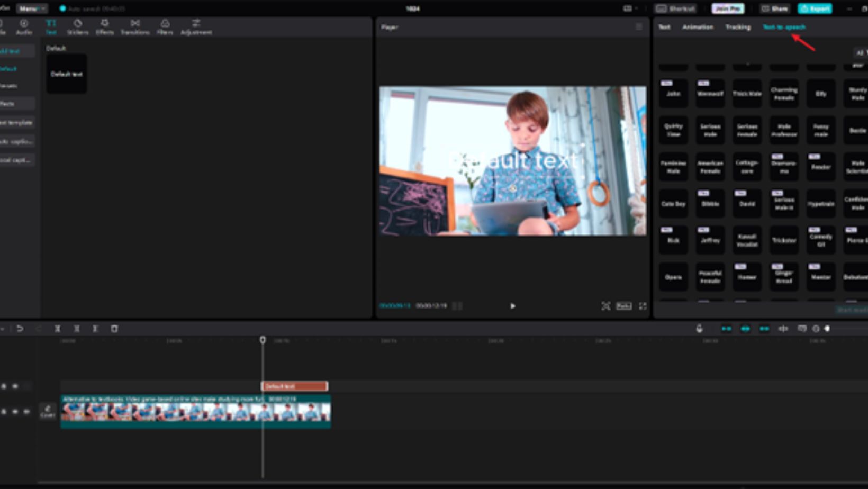
Task: Open the Filters tab
Action: (165, 27)
